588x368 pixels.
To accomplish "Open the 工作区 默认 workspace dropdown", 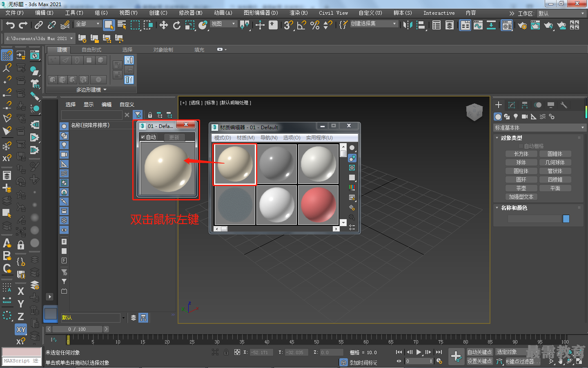I will (x=561, y=13).
